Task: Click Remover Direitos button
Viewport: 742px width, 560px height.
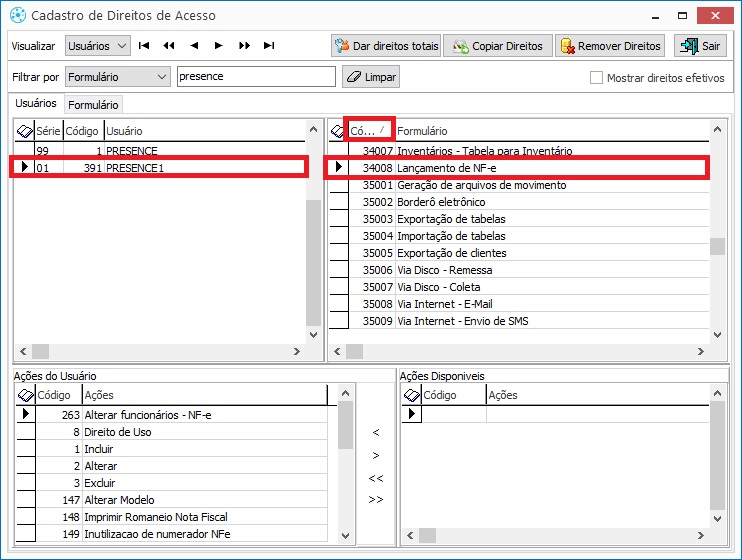Action: pos(610,46)
